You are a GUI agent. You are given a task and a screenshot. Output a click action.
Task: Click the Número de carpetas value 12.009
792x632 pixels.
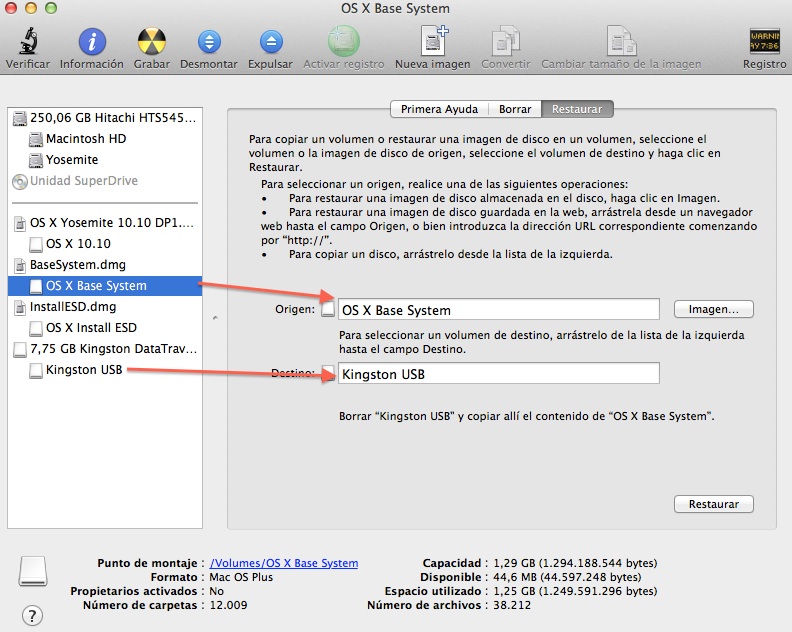(228, 605)
